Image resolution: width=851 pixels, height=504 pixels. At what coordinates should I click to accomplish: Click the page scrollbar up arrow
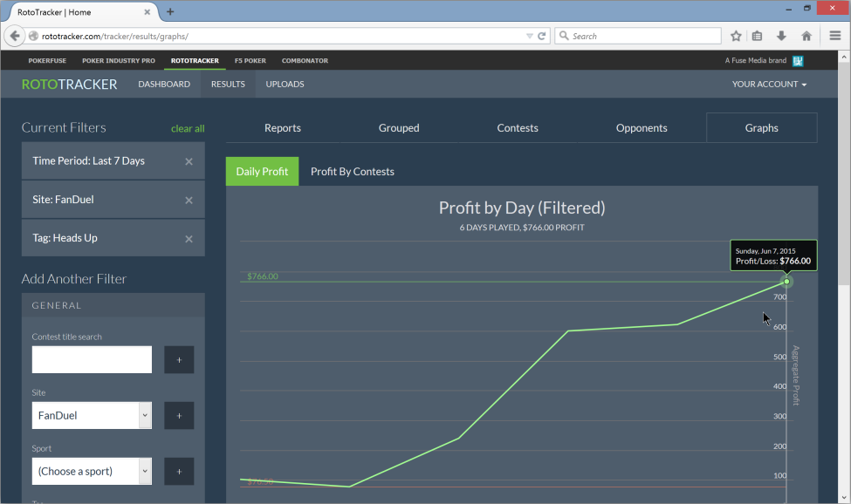click(844, 57)
